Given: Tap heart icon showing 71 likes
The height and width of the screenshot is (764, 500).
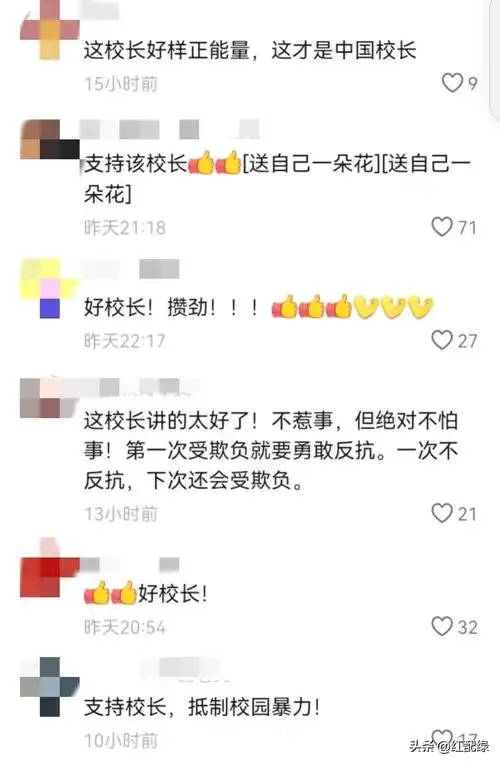Looking at the screenshot, I should [442, 227].
